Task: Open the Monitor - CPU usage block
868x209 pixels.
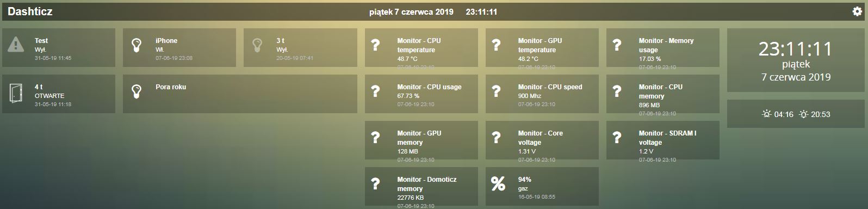Action: 421,94
